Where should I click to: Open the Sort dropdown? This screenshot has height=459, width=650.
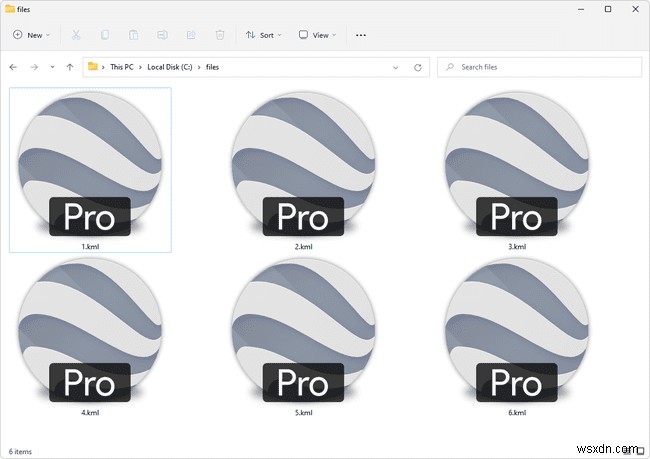click(x=264, y=35)
